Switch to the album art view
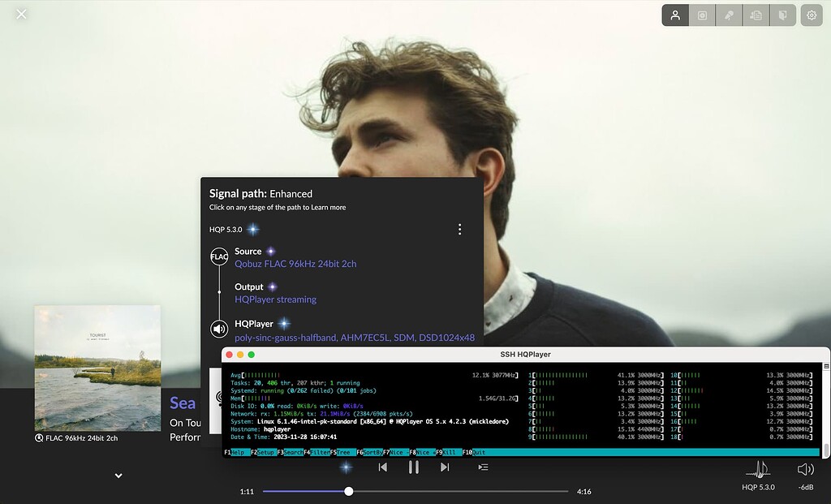 click(x=702, y=15)
